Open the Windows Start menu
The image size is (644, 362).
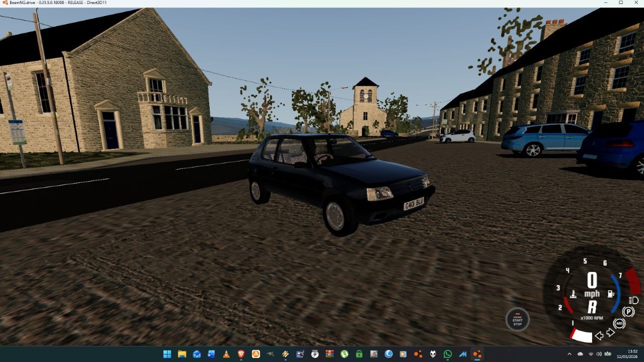click(167, 354)
